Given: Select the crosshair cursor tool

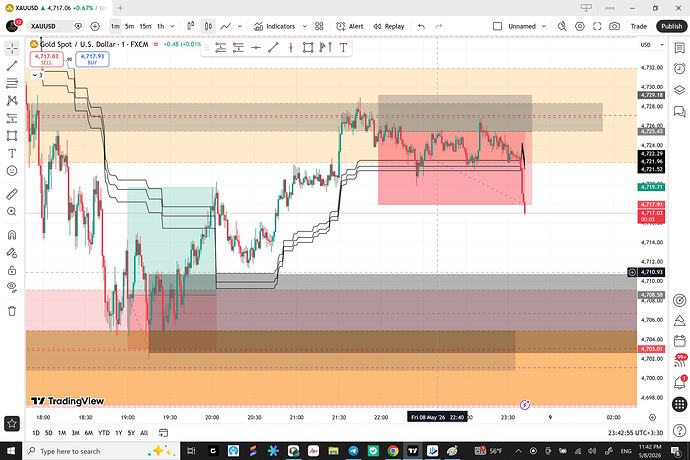Looking at the screenshot, I should [12, 48].
